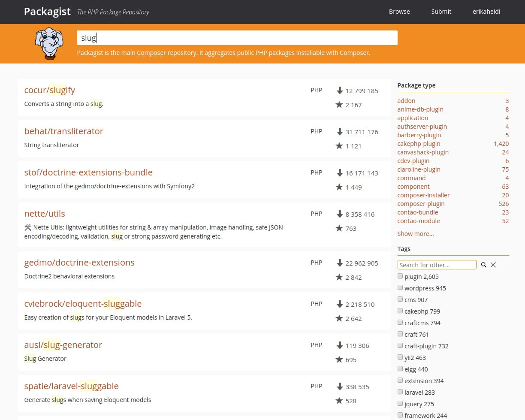This screenshot has width=525, height=420.
Task: Click the Packagist elephant mascot logo
Action: [48, 43]
